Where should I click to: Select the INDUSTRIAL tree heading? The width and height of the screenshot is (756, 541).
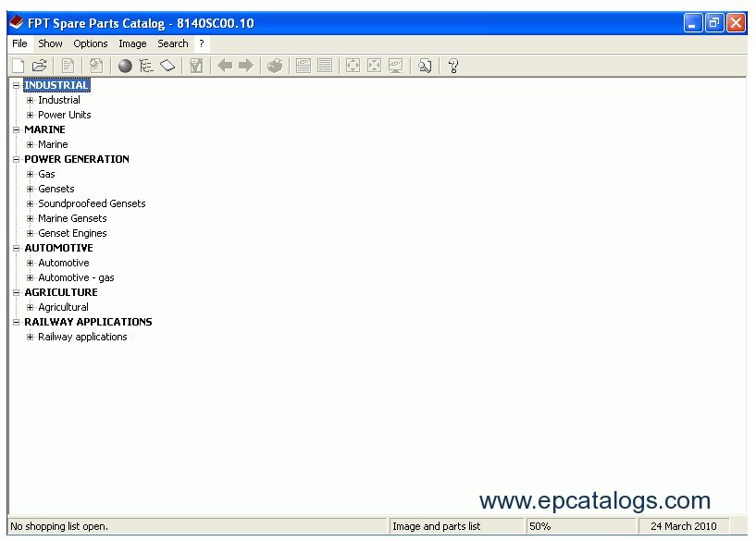(56, 85)
